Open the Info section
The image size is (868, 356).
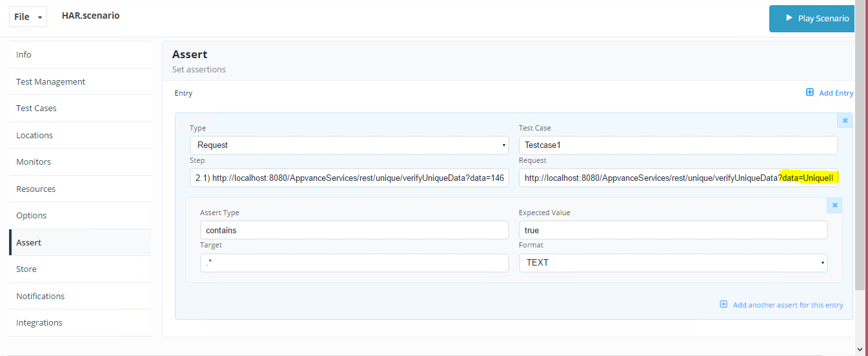pyautogui.click(x=80, y=55)
